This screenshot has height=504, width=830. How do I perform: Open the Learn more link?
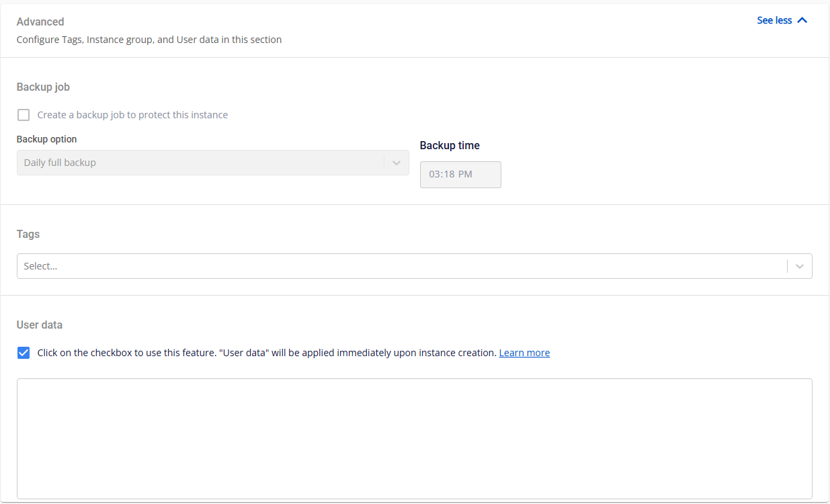click(x=524, y=353)
